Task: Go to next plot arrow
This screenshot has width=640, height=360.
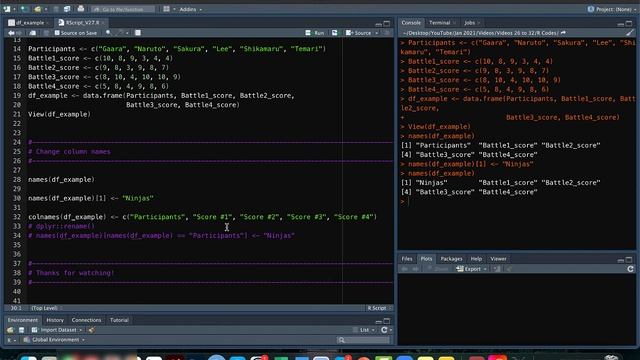Action: point(416,269)
